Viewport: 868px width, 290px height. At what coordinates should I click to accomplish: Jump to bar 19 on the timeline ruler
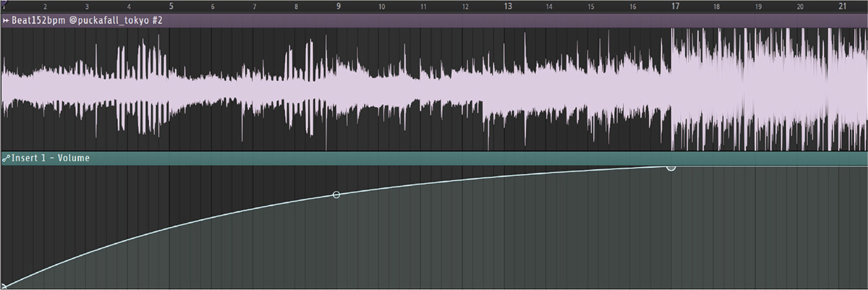click(x=759, y=7)
